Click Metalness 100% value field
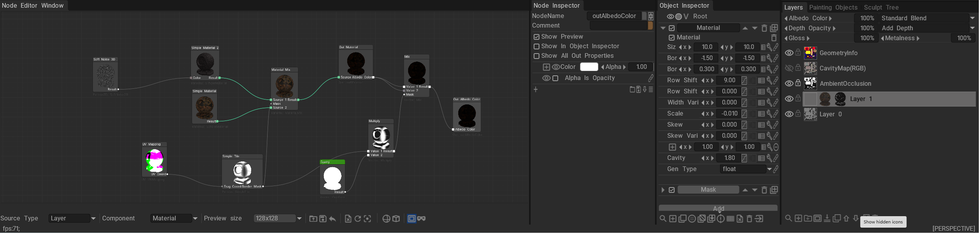 (964, 38)
